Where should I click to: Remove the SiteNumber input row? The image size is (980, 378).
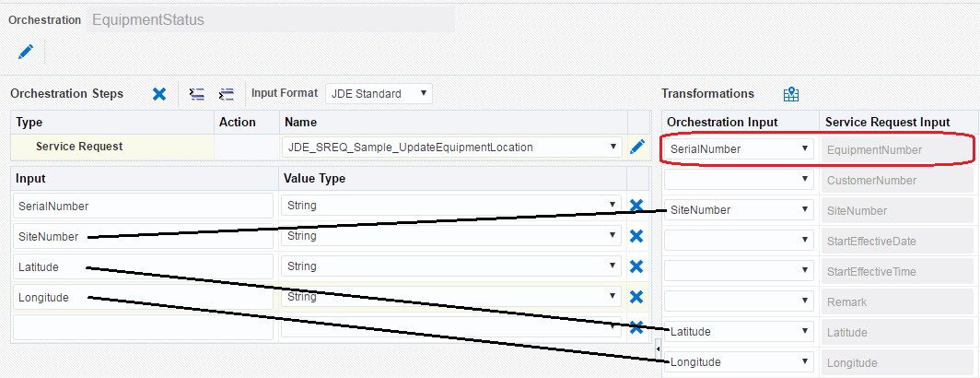click(x=636, y=236)
